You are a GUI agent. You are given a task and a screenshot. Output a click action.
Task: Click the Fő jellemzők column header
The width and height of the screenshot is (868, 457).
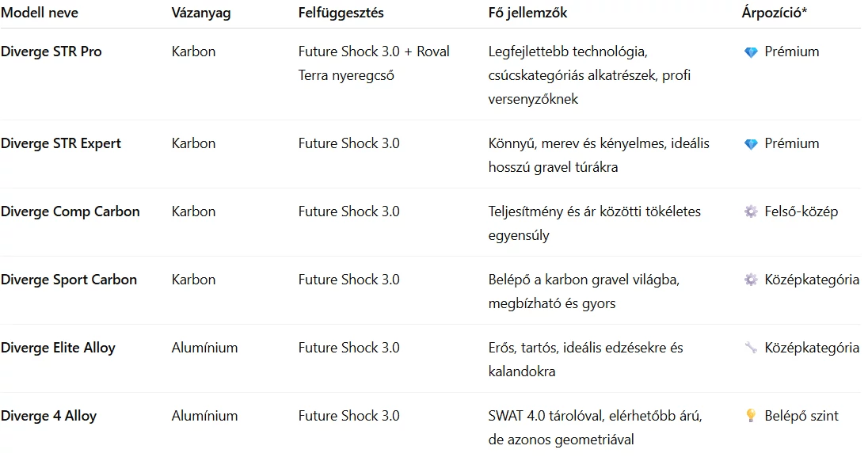[528, 13]
